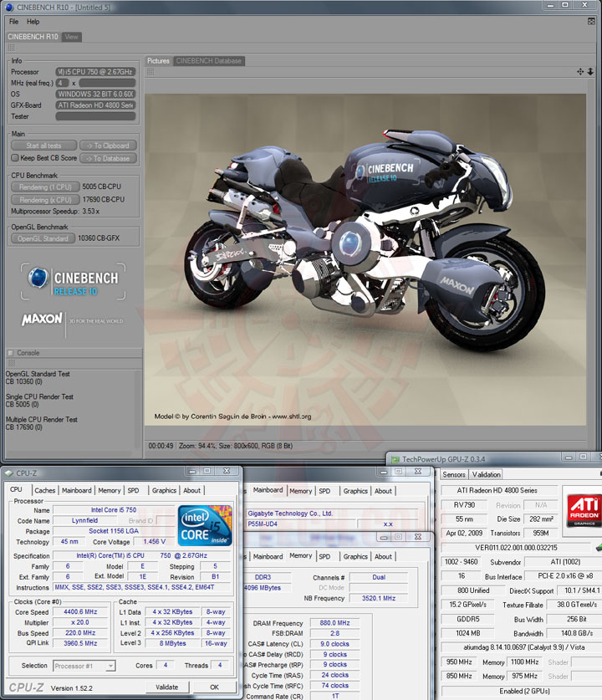This screenshot has height=700, width=602.
Task: Open the Caches tab in CPU-Z
Action: tap(44, 490)
